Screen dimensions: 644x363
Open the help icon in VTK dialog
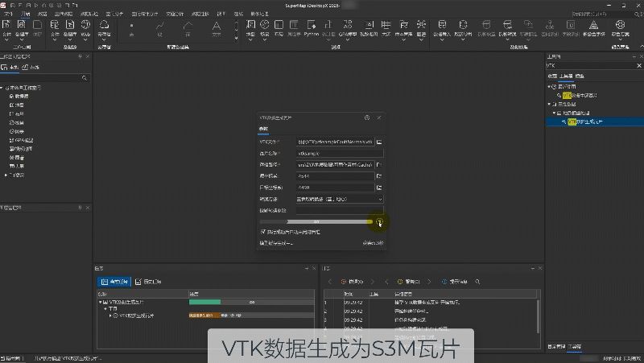point(367,118)
